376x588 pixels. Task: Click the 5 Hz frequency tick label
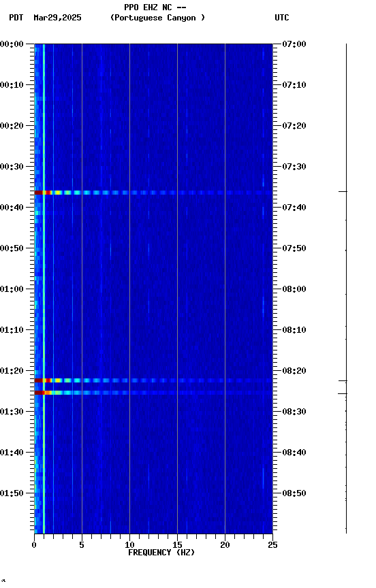point(82,545)
